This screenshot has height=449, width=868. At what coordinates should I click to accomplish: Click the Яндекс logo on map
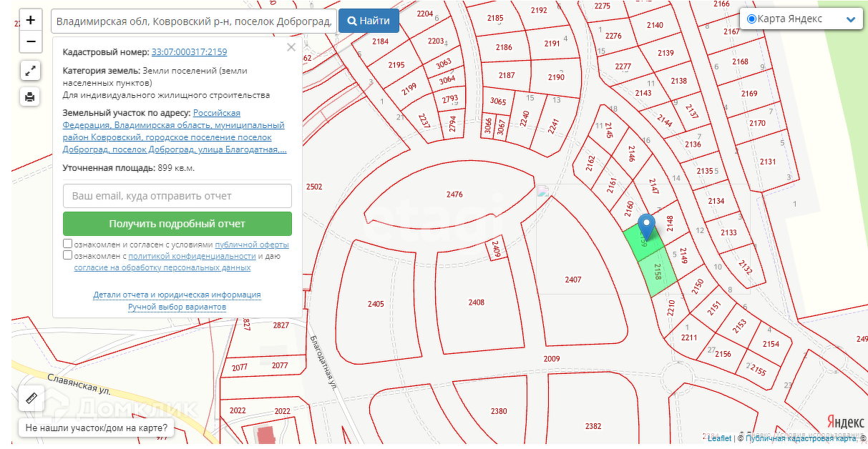click(846, 421)
